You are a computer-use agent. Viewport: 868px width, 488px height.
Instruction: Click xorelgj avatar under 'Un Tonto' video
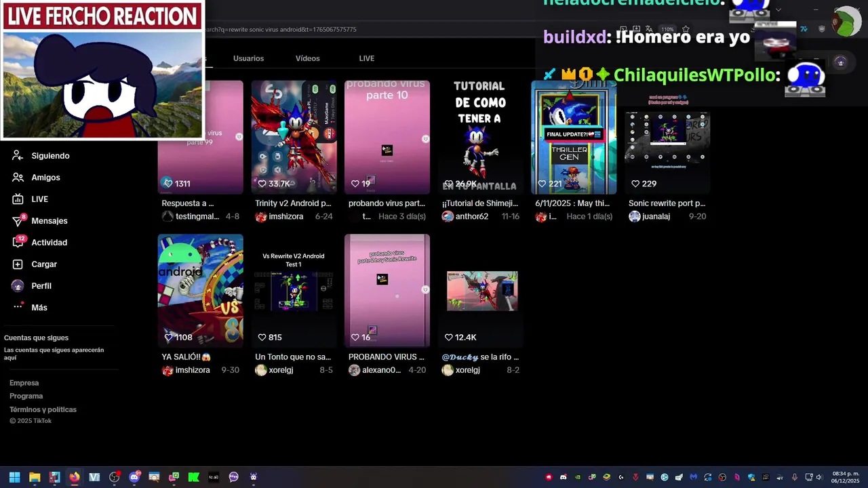point(261,370)
